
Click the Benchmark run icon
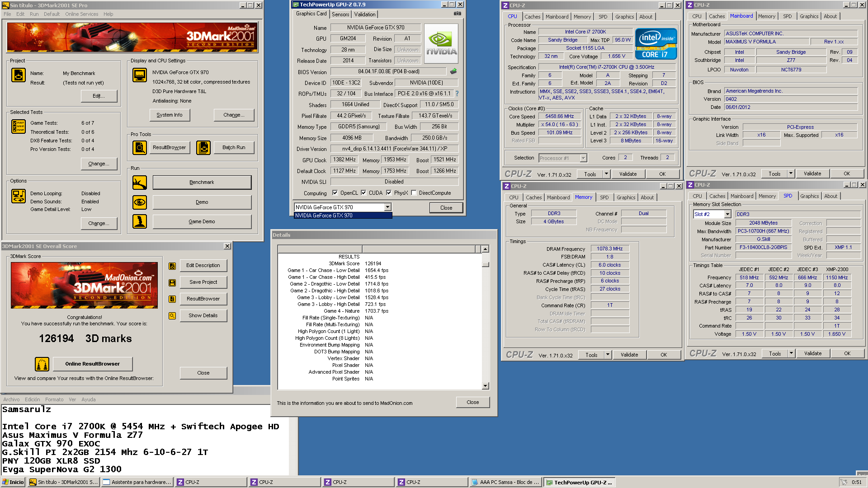click(140, 183)
